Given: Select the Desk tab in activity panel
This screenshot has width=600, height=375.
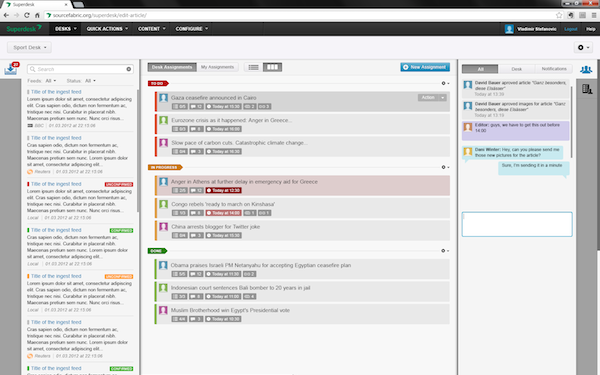Looking at the screenshot, I should point(517,69).
